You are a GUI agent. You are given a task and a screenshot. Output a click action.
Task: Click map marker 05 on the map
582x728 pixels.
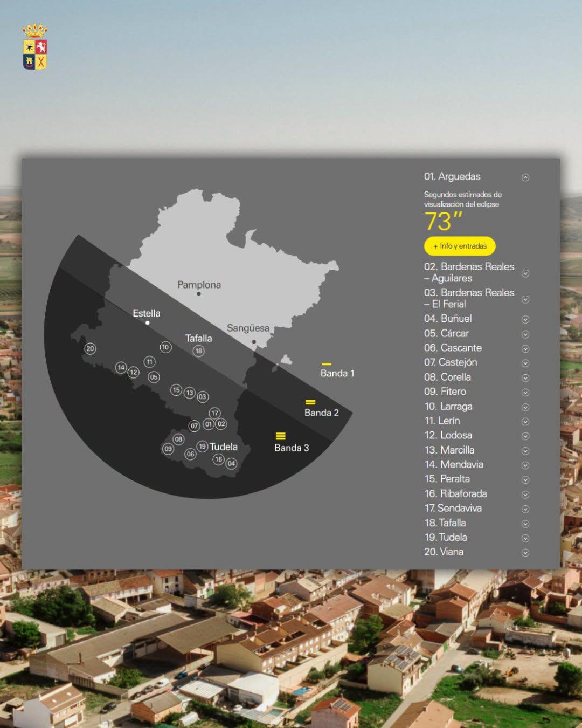click(x=154, y=377)
